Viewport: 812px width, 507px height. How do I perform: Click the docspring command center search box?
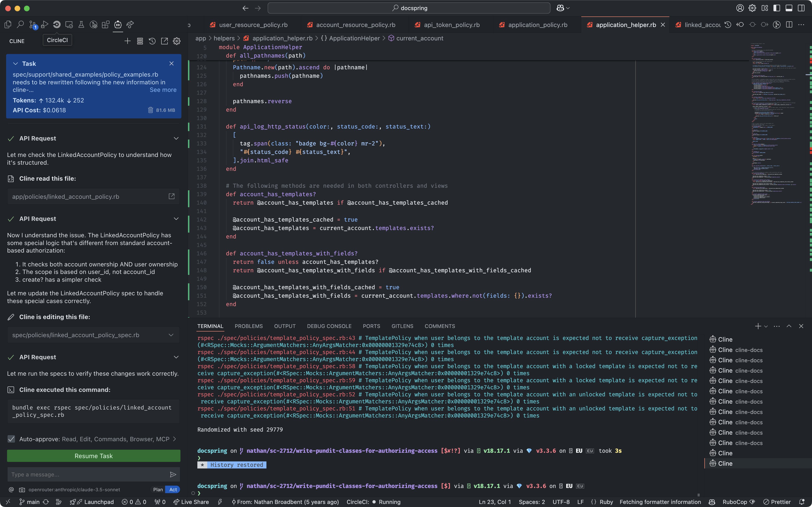[409, 8]
